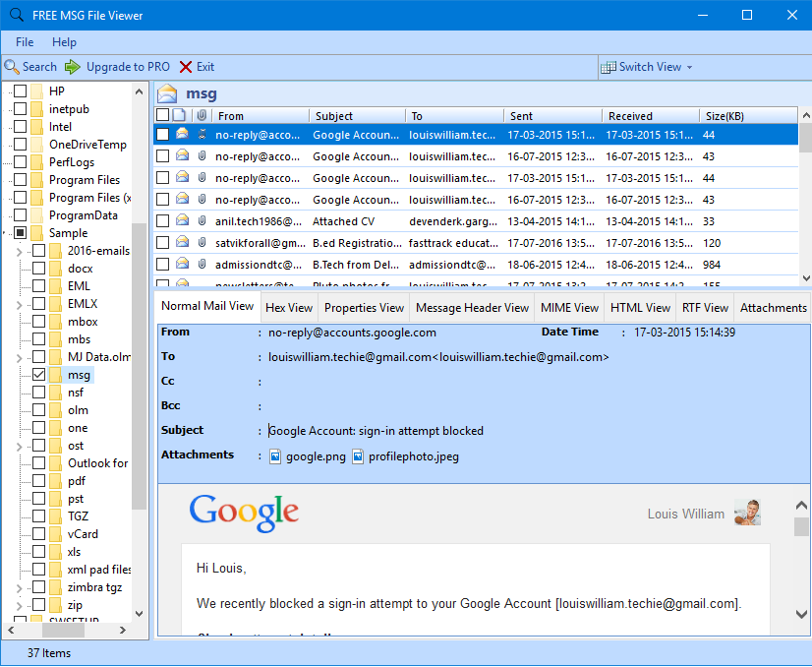Open the google.png attachment link
812x667 pixels.
pyautogui.click(x=316, y=456)
